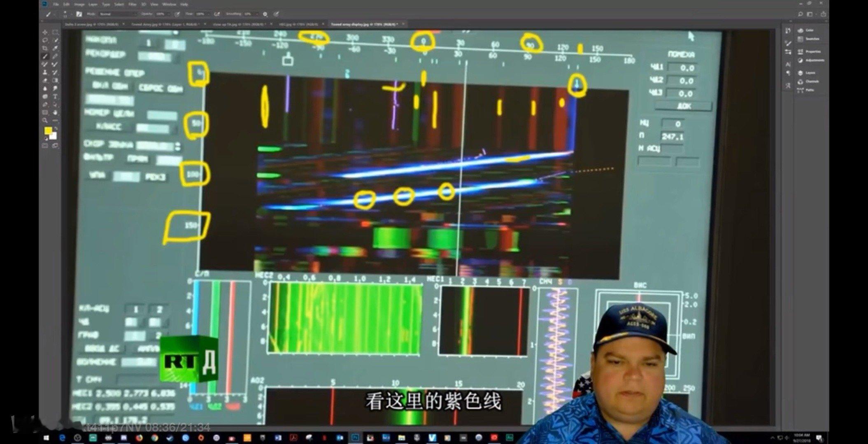Image resolution: width=868 pixels, height=444 pixels.
Task: Select the Move tool
Action: 44,32
